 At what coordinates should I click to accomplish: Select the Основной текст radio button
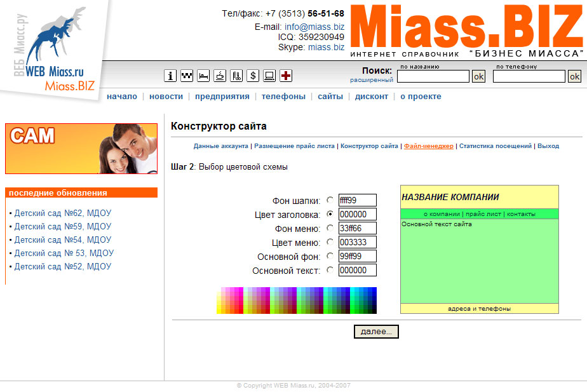[330, 269]
